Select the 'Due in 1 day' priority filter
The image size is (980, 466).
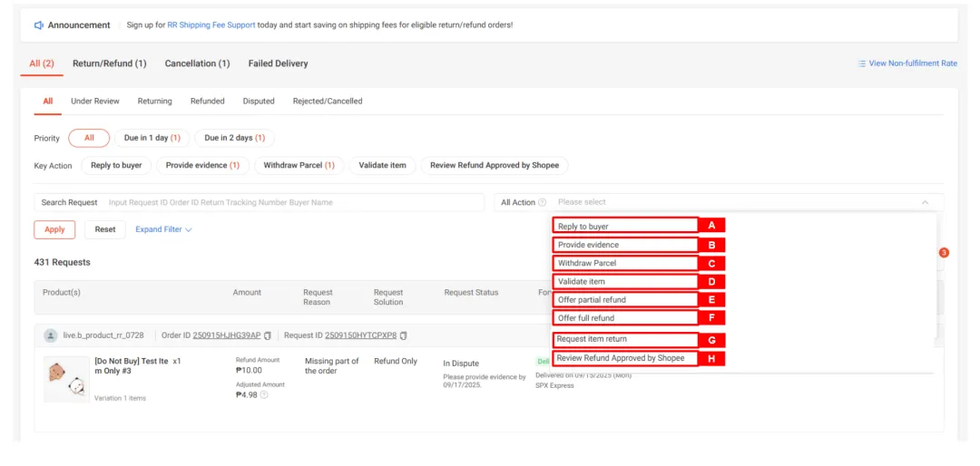152,138
